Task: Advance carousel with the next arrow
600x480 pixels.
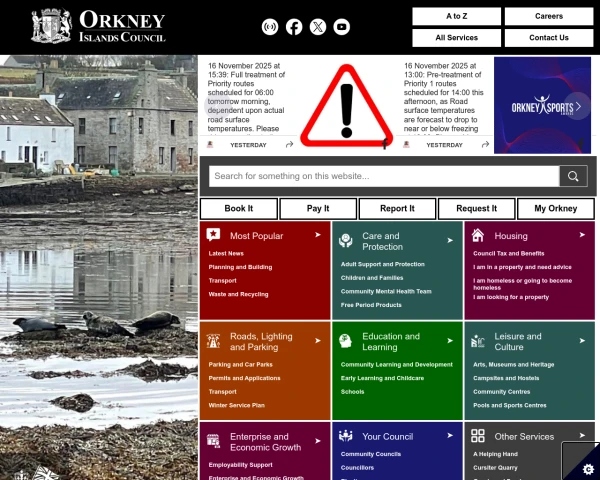Action: 578,106
